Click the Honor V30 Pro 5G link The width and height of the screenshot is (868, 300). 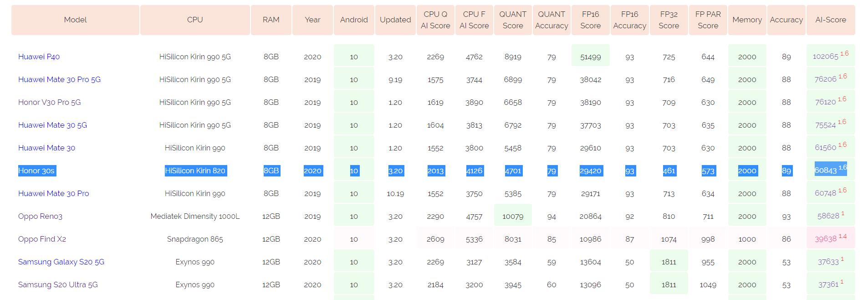(x=49, y=102)
